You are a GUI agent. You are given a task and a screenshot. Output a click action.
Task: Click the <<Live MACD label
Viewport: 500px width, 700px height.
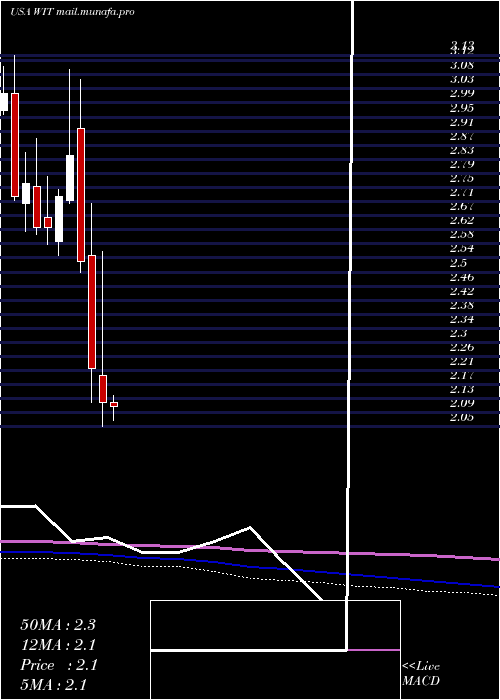[x=421, y=674]
